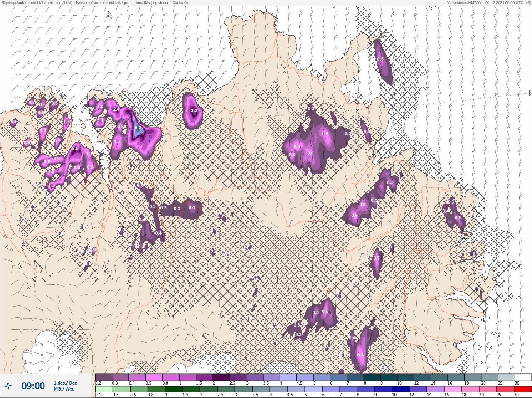532x398 pixels.
Task: Click the 'Rigning/skúrir' map title text
Action: [94, 3]
